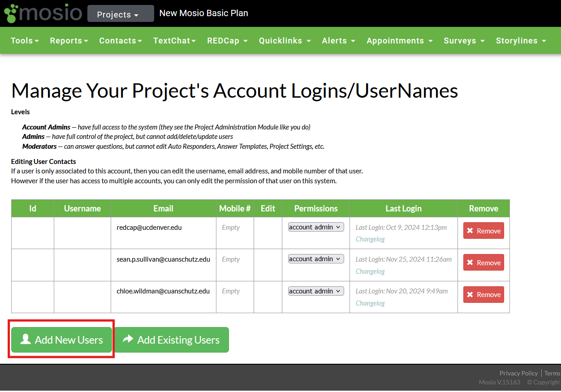Image resolution: width=561 pixels, height=392 pixels.
Task: Click the New Mosio Basic Plan title
Action: point(204,13)
